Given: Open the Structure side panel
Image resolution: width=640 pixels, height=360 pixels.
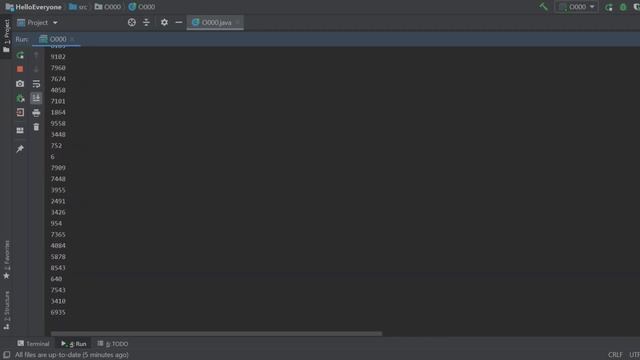Looking at the screenshot, I should click(x=6, y=310).
